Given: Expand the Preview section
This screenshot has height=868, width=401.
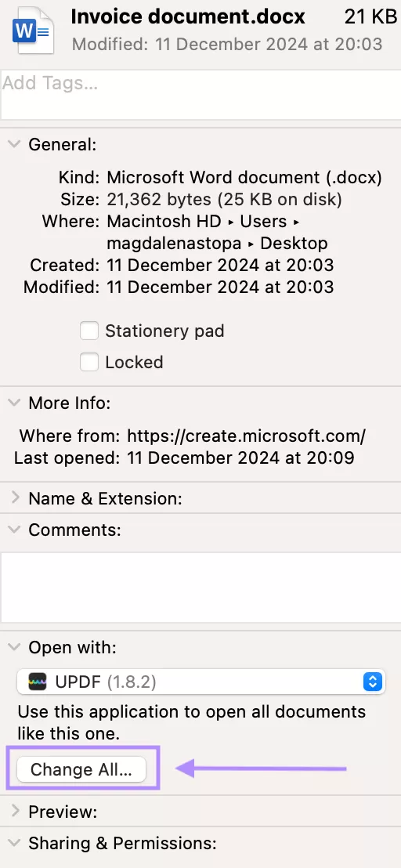Looking at the screenshot, I should (x=15, y=812).
